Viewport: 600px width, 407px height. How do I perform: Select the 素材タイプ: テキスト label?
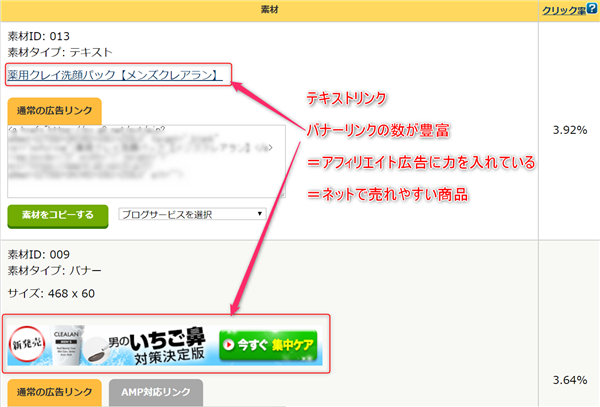(x=60, y=52)
